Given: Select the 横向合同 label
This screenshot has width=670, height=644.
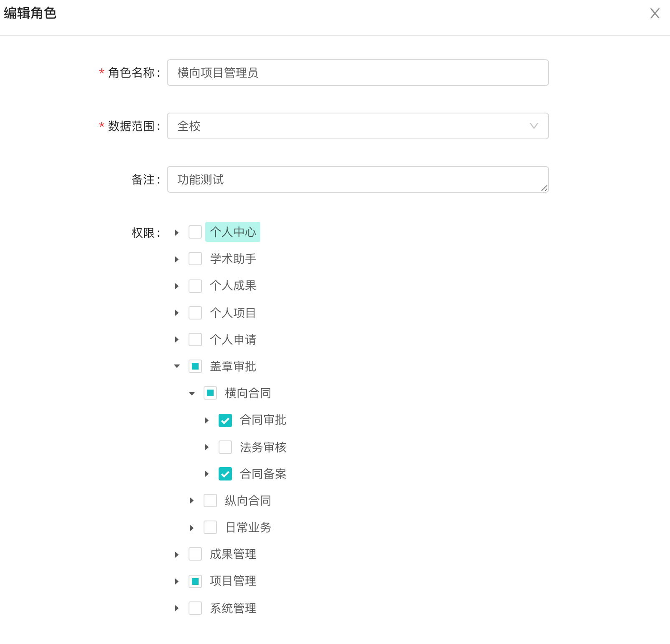Looking at the screenshot, I should click(x=248, y=393).
